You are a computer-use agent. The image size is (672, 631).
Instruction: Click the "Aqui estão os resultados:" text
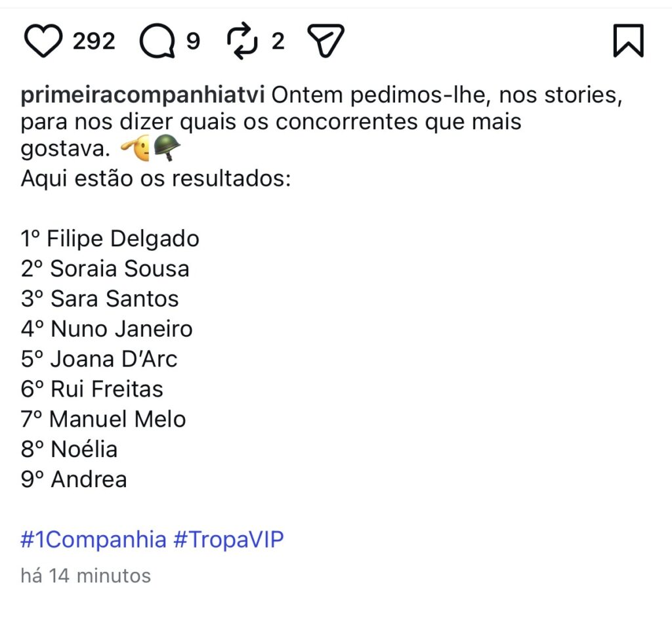156,179
